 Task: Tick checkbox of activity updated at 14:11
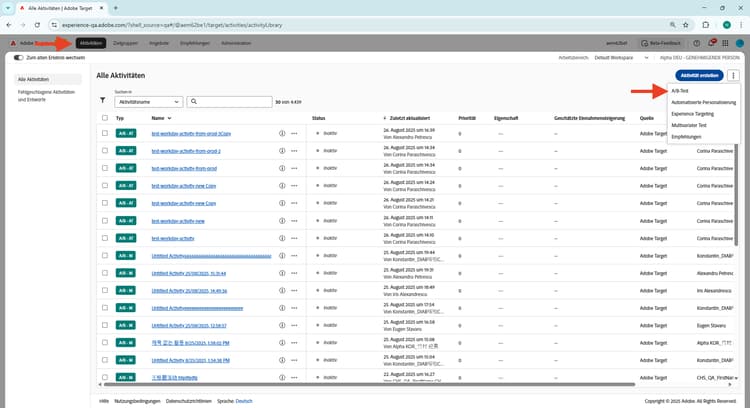coord(105,221)
